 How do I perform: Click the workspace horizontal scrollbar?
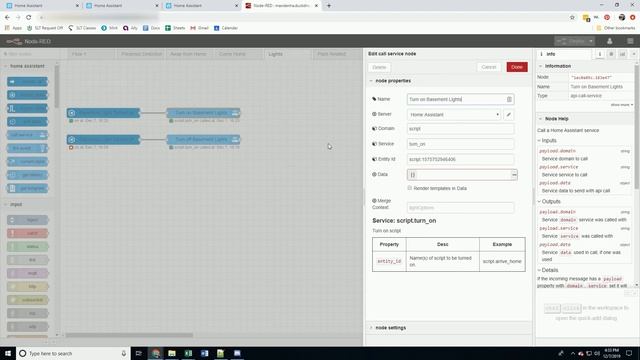click(x=129, y=335)
